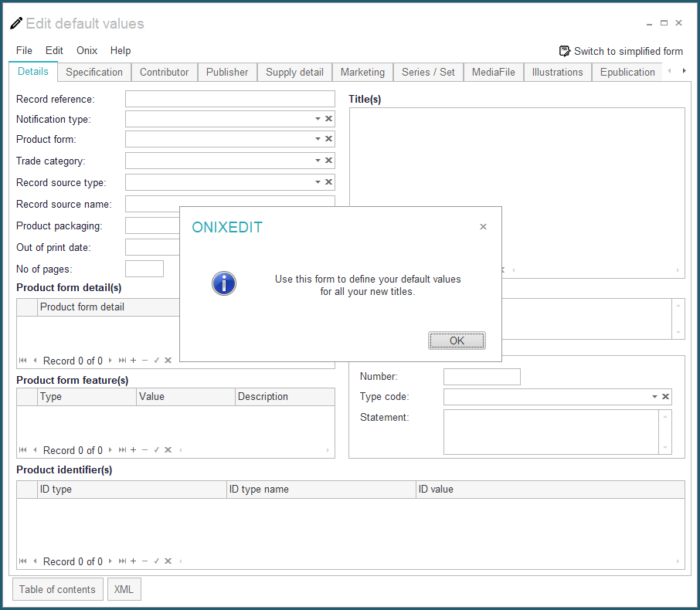Post edits with the checkmark under Product identifiers

click(156, 561)
